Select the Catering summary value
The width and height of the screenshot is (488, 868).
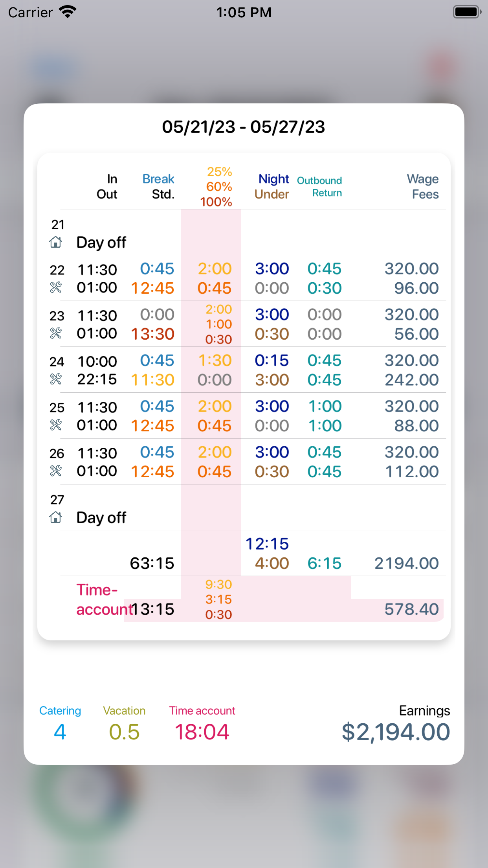(60, 732)
